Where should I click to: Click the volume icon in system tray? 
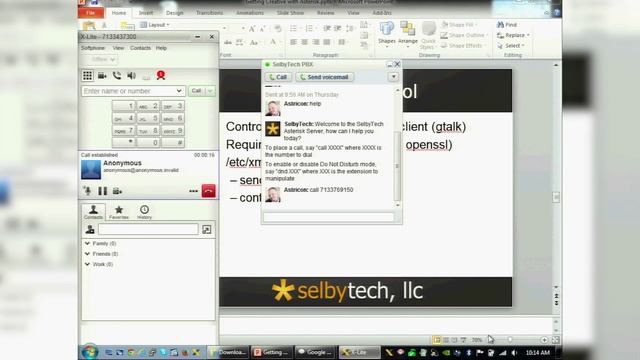click(515, 353)
